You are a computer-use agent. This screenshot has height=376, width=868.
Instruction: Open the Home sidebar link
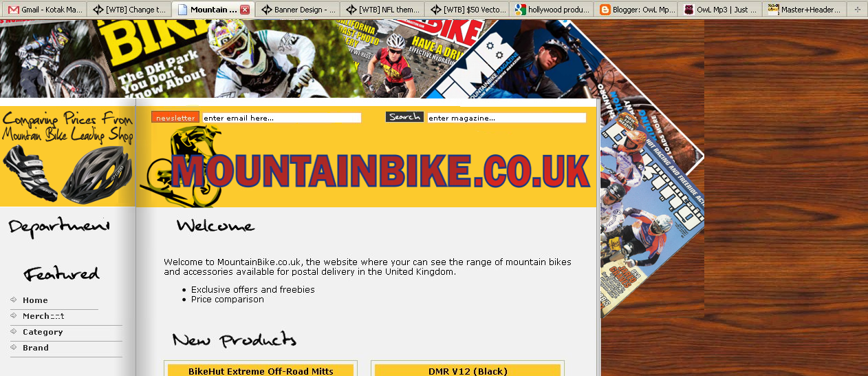click(35, 300)
